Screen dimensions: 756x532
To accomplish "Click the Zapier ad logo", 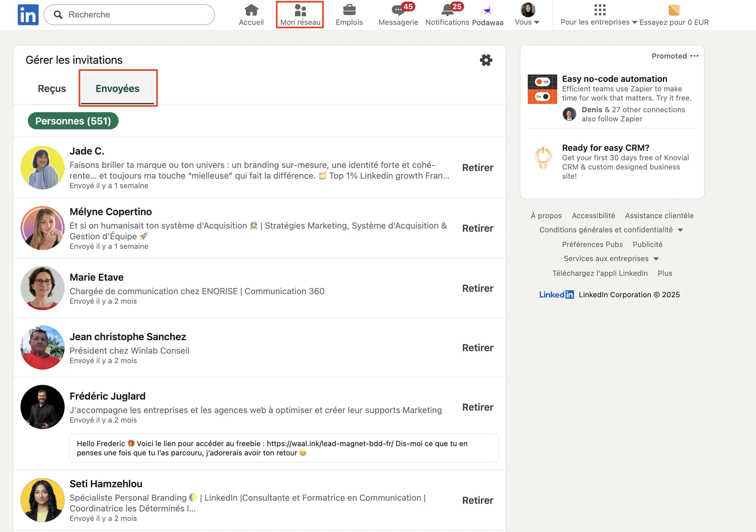I will pos(542,89).
